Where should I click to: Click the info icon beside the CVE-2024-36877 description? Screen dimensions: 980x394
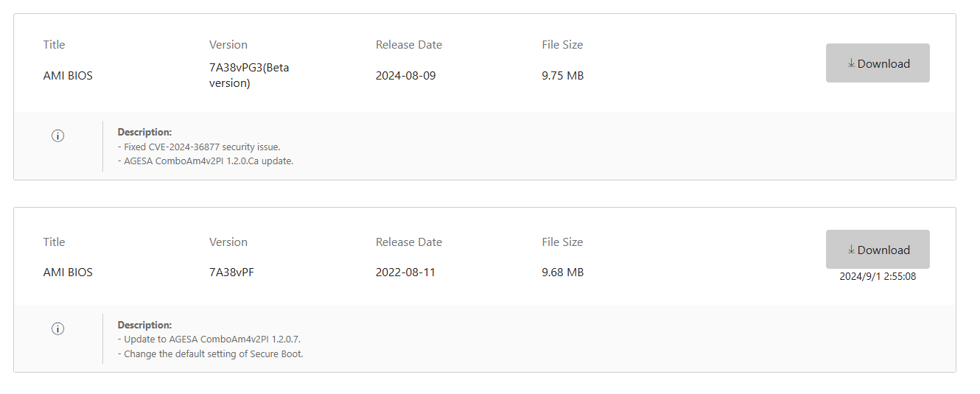(x=58, y=136)
